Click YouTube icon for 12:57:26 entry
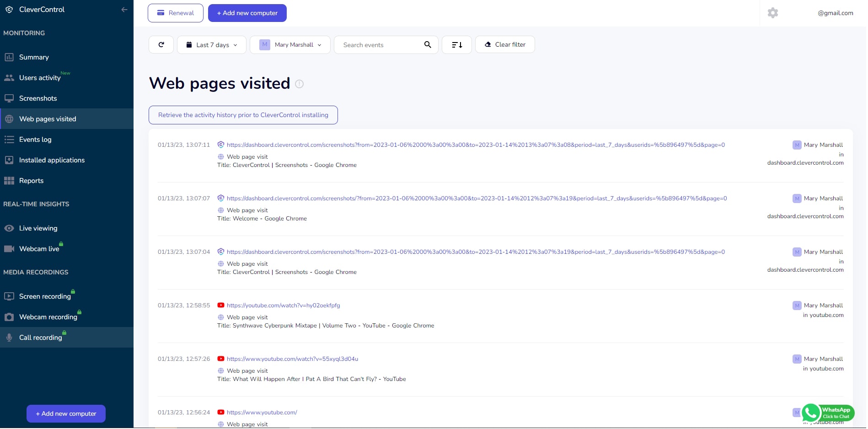This screenshot has width=868, height=429. tap(221, 359)
